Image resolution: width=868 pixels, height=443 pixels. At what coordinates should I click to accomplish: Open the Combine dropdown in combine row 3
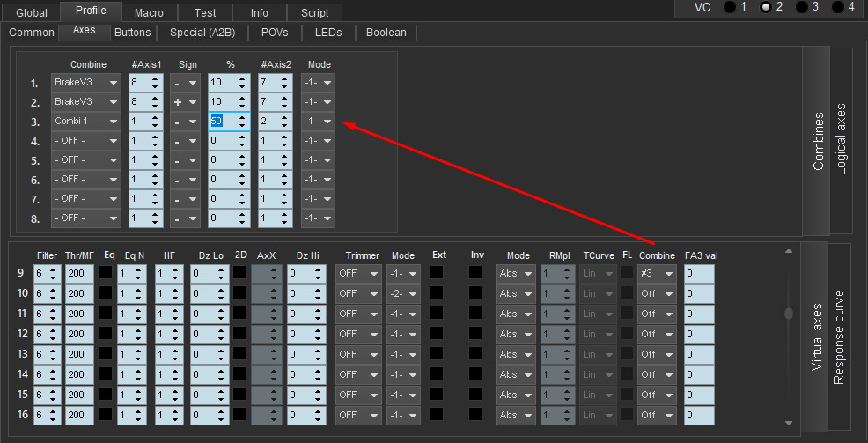point(85,121)
